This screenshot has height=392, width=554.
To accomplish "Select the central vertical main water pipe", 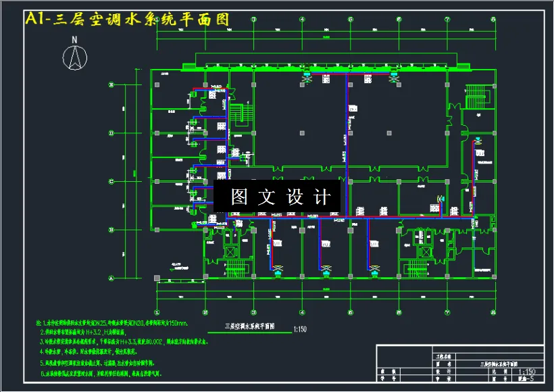I will point(347,145).
